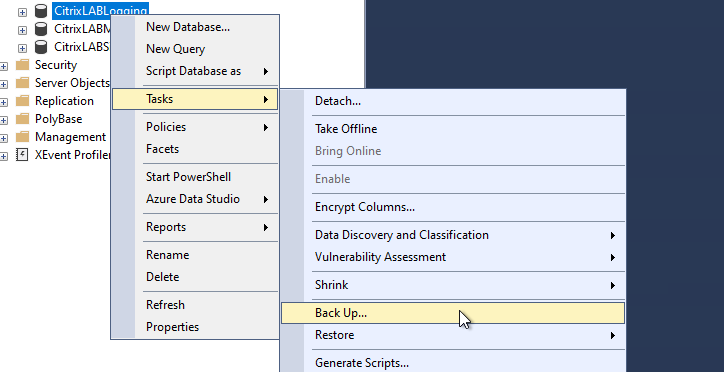Click the PolyBase folder icon
This screenshot has width=724, height=372.
tap(23, 119)
